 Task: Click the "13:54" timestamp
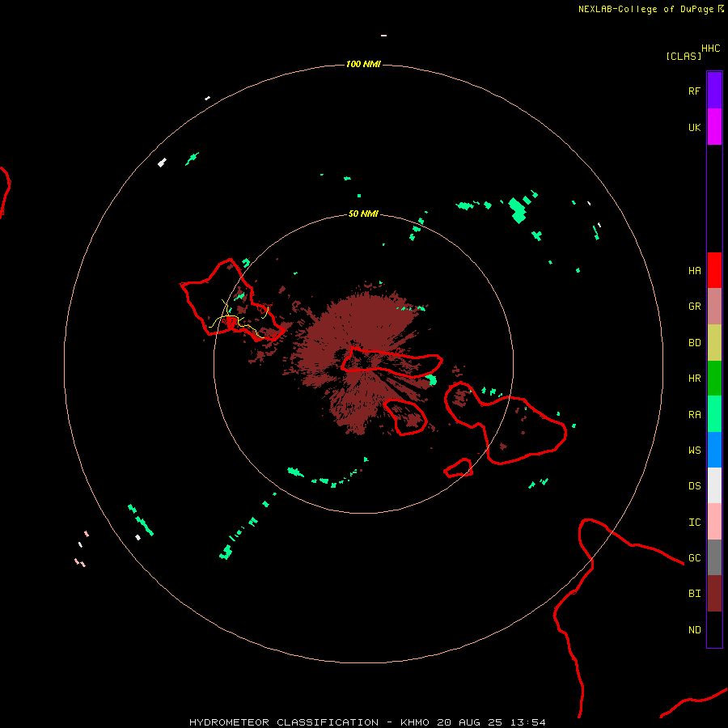[527, 722]
